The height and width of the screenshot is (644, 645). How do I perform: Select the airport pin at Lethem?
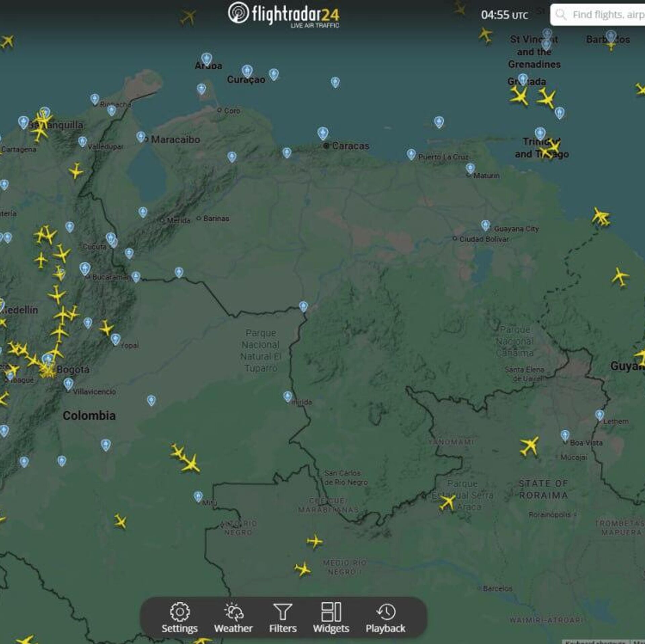point(600,415)
